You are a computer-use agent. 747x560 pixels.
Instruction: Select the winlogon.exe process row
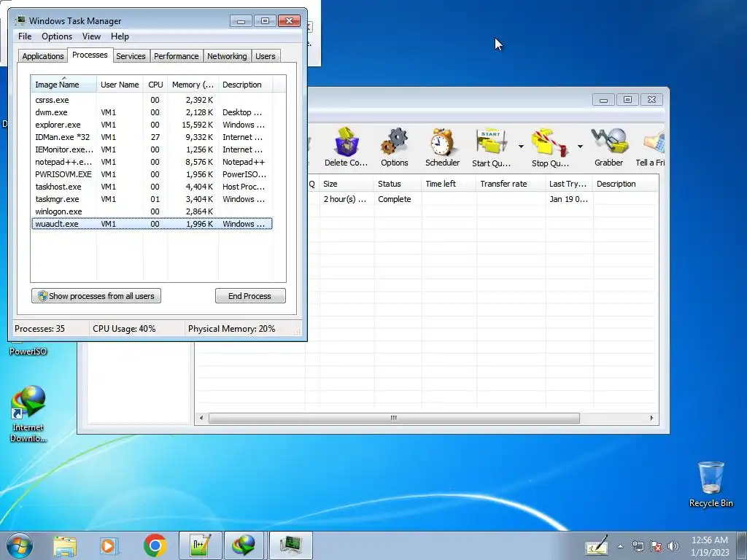click(152, 211)
